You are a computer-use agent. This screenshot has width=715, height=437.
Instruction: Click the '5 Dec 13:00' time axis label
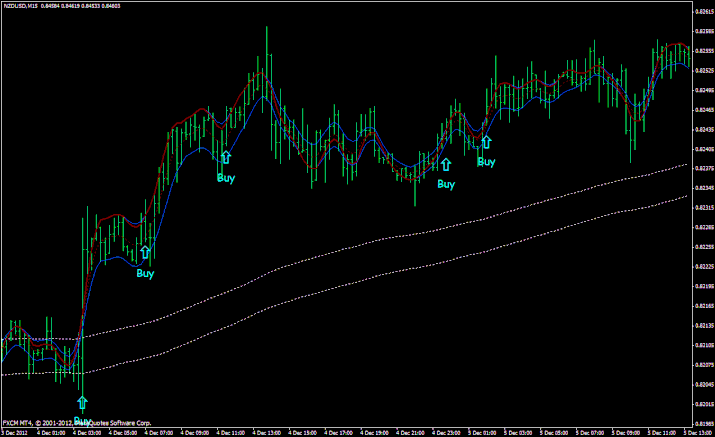click(698, 432)
